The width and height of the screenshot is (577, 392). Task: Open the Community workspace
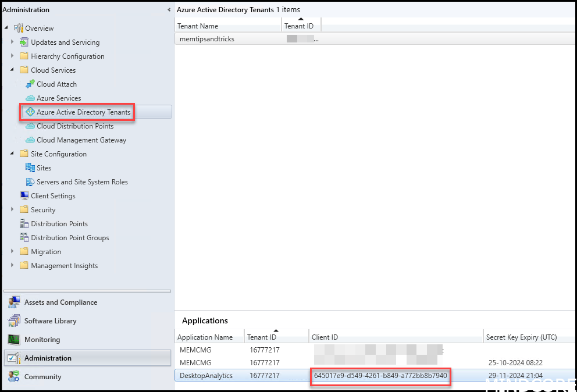[x=88, y=376]
